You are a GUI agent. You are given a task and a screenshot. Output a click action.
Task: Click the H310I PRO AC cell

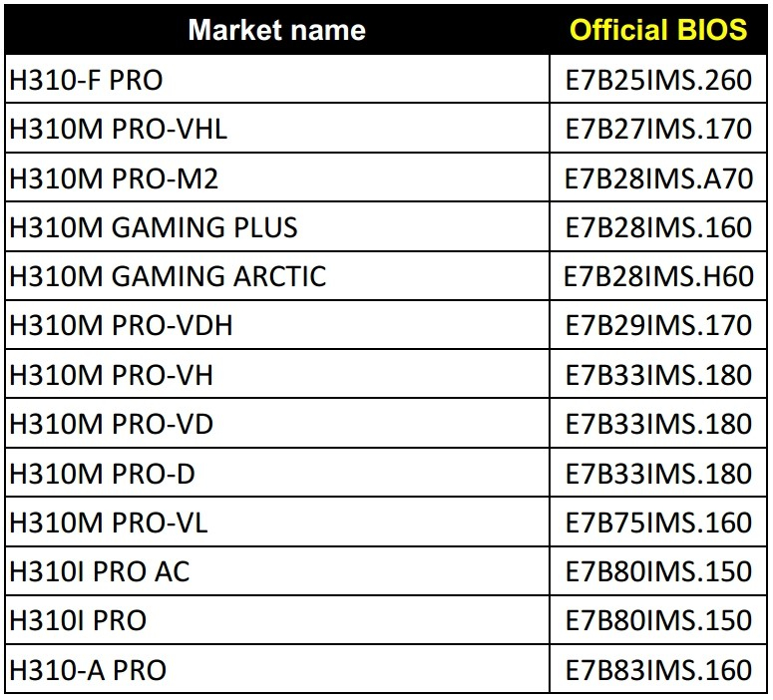click(x=99, y=571)
